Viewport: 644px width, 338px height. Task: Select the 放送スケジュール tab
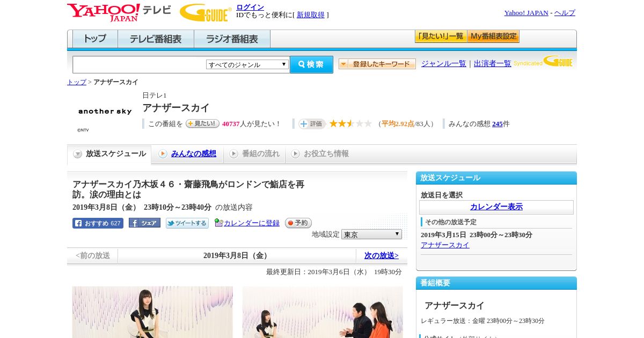(x=109, y=154)
